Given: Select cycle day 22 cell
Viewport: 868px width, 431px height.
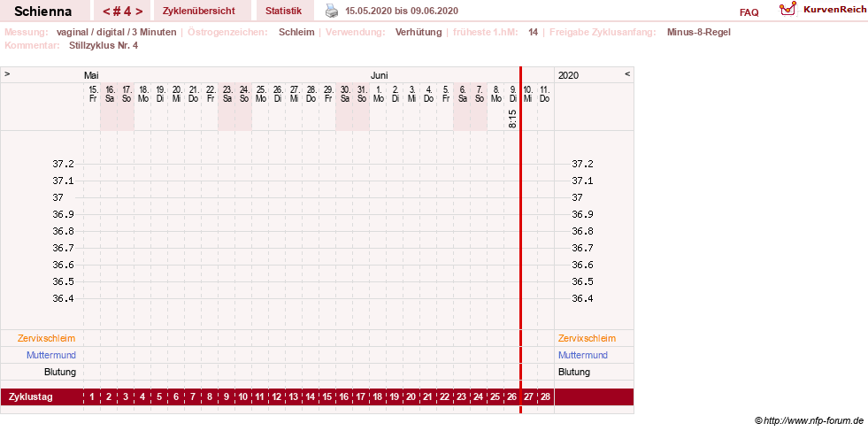Looking at the screenshot, I should click(x=444, y=396).
